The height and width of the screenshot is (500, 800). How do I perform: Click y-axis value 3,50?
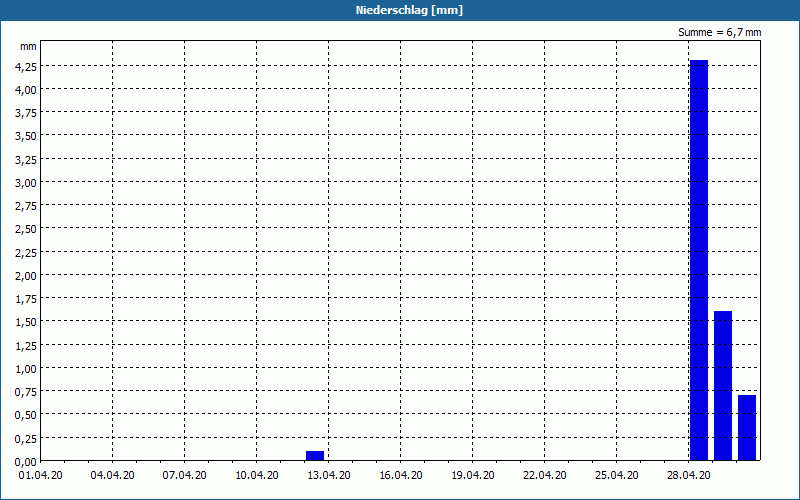(x=26, y=136)
